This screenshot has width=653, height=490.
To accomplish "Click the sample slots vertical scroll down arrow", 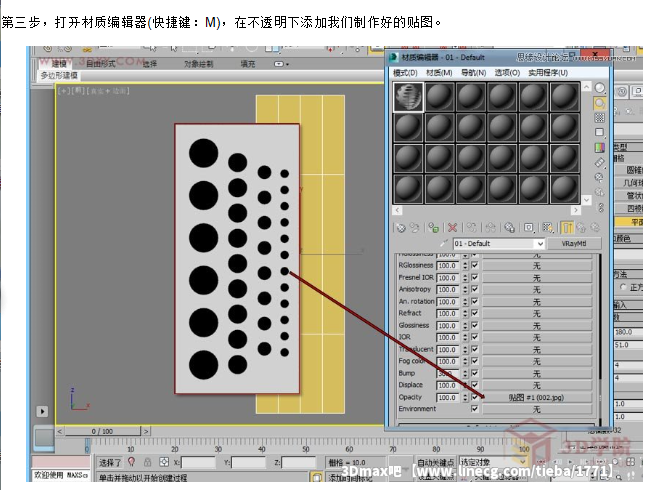I will click(586, 200).
